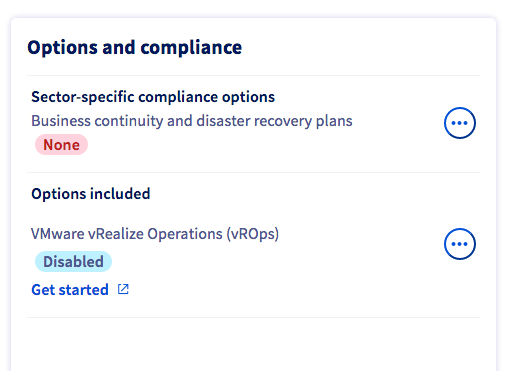This screenshot has width=510, height=371.
Task: Click the divider under the Options and compliance title
Action: click(253, 76)
